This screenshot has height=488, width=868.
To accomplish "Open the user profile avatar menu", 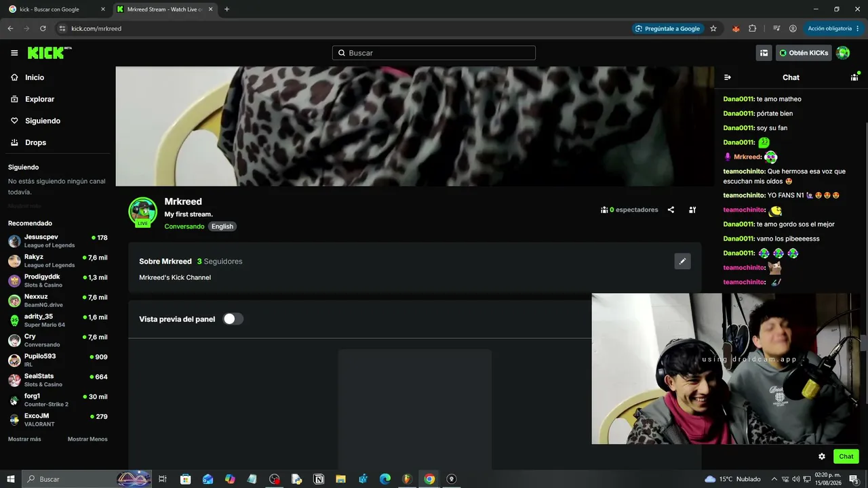I will [843, 53].
